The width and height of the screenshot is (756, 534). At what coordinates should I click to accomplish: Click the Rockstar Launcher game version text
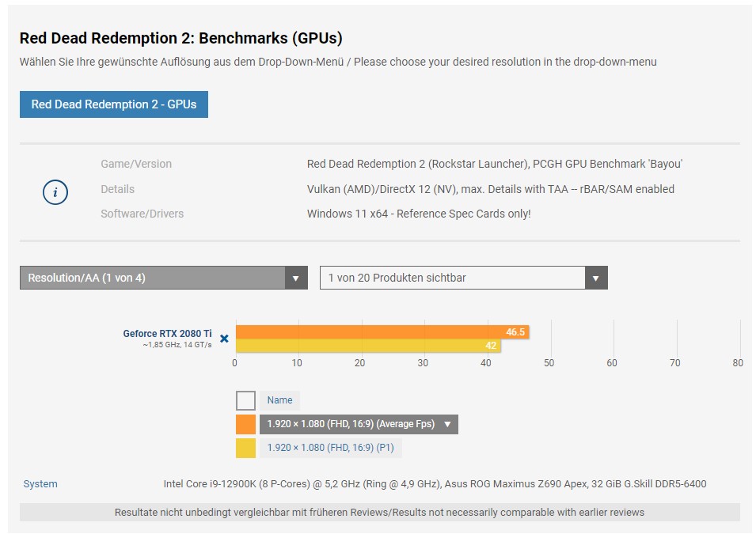(x=495, y=164)
